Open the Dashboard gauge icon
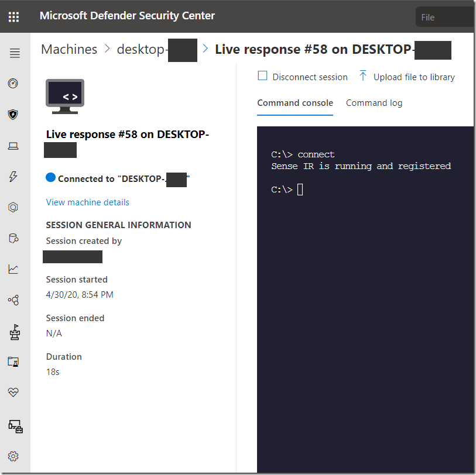This screenshot has height=475, width=476. tap(13, 84)
